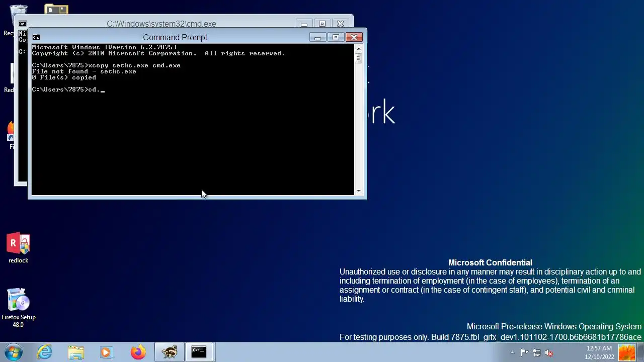
Task: Open system menu icon of cmd.exe window
Action: 22,24
